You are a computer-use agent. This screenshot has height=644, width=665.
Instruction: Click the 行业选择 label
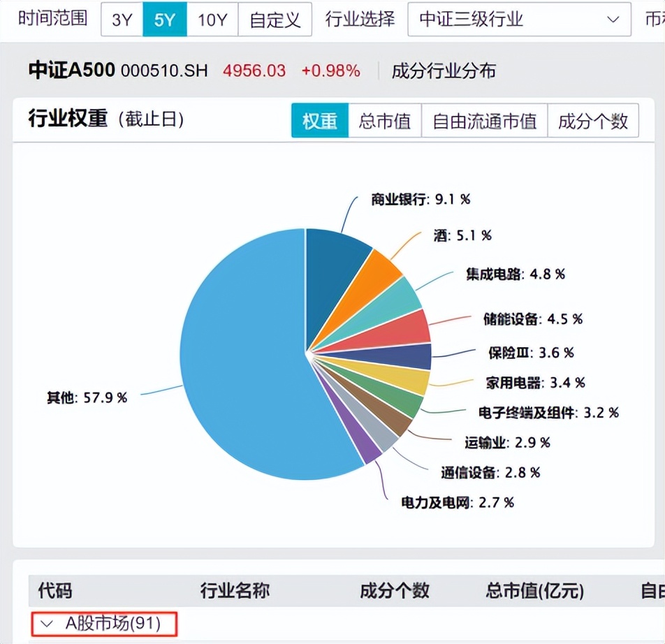pyautogui.click(x=360, y=19)
